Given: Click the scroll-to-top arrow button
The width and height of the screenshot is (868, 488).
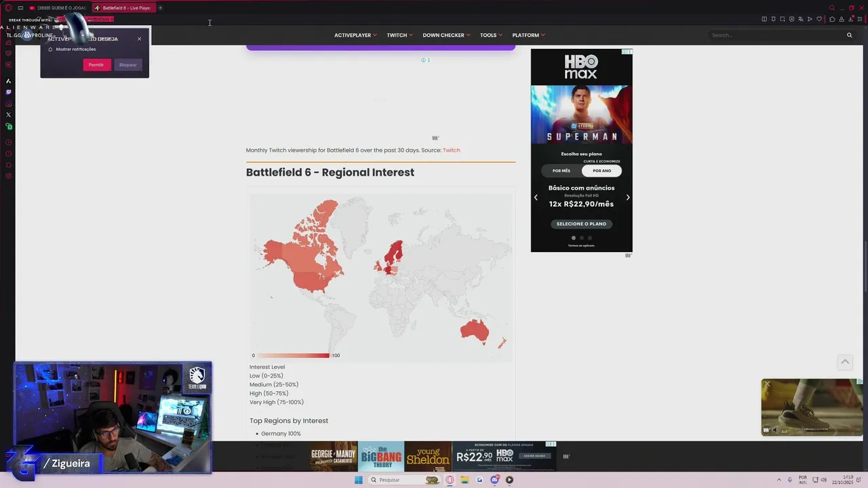Looking at the screenshot, I should (x=845, y=362).
